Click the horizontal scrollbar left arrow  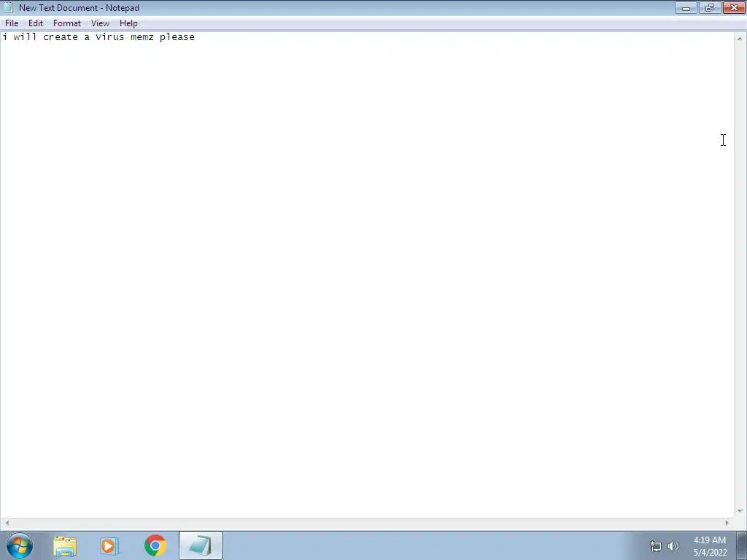tap(7, 522)
